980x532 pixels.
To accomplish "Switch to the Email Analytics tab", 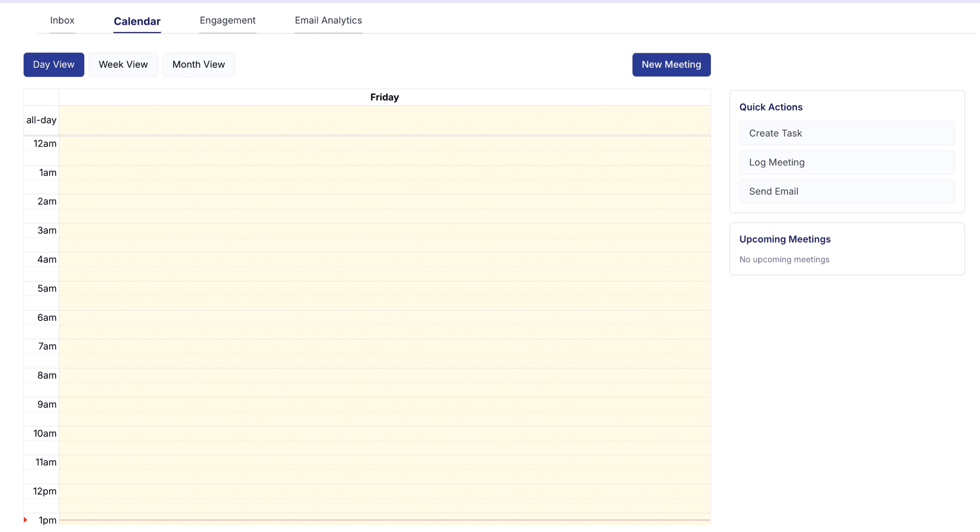I will [x=328, y=21].
